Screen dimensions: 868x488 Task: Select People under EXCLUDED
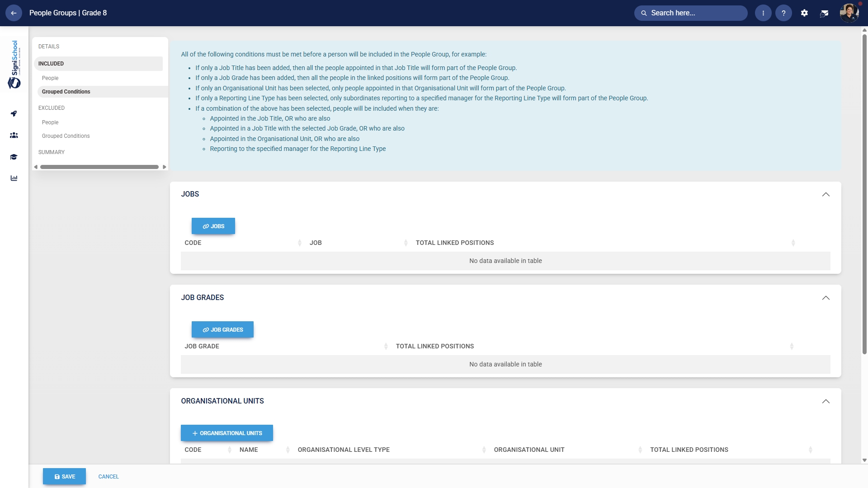50,122
